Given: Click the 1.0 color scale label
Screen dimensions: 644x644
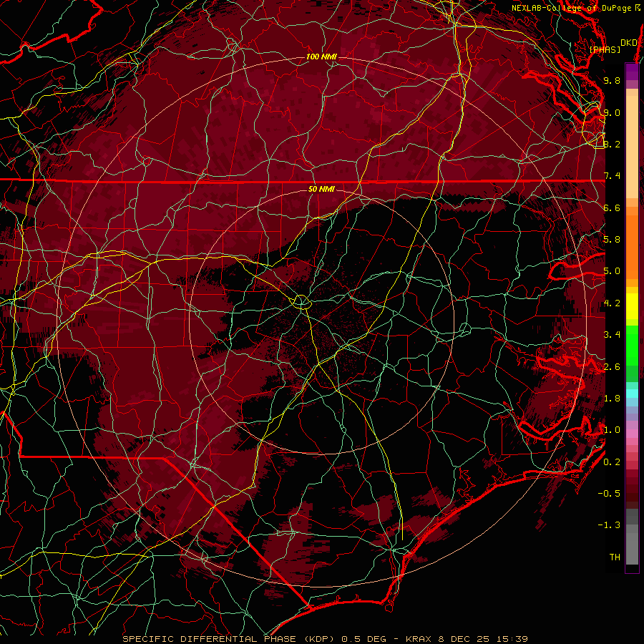Looking at the screenshot, I should (x=612, y=430).
